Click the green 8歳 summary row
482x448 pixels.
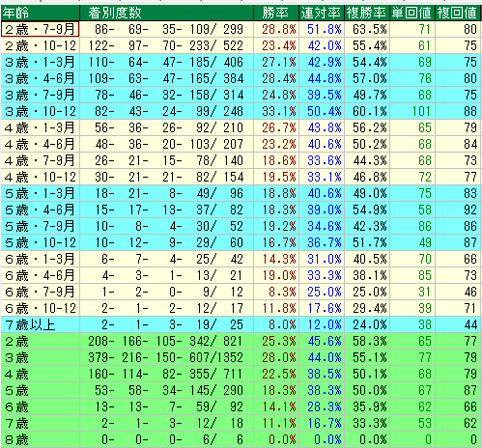point(241,439)
